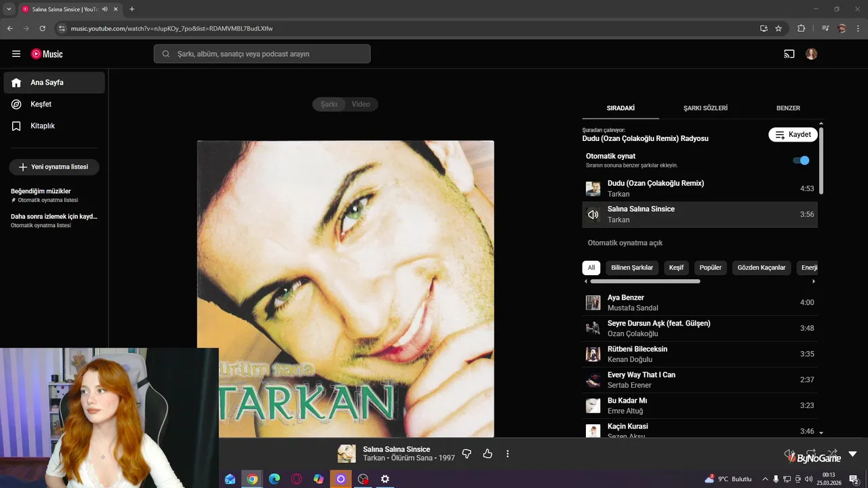Play Dudu (Ozan Çolakoğlu Remix) from queue
Viewport: 868px width, 488px height.
point(700,188)
